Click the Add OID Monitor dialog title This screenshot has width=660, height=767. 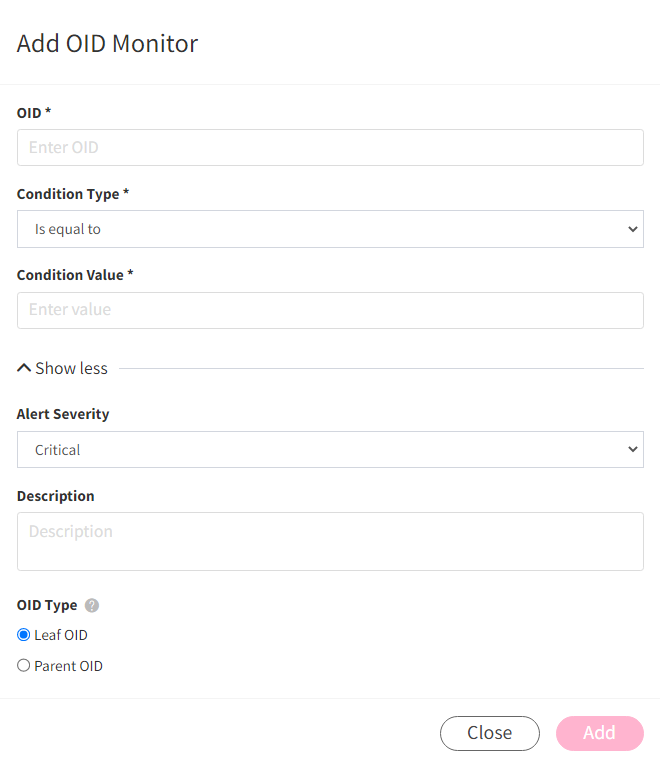click(x=108, y=43)
